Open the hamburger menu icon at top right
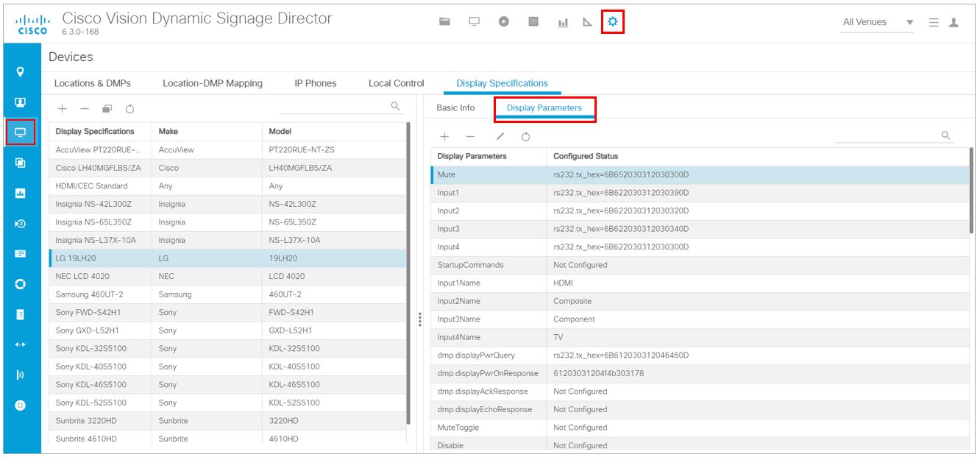The width and height of the screenshot is (980, 460). [x=934, y=23]
